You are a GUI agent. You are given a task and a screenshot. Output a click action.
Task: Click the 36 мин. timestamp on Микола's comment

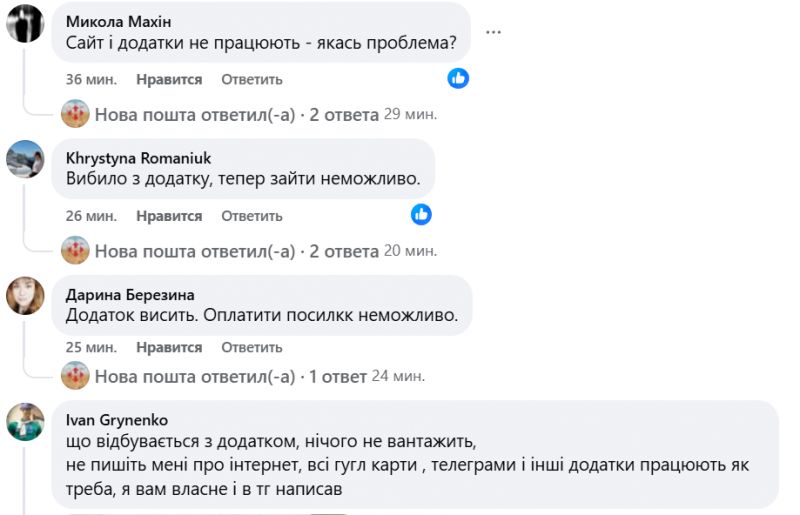pos(91,79)
